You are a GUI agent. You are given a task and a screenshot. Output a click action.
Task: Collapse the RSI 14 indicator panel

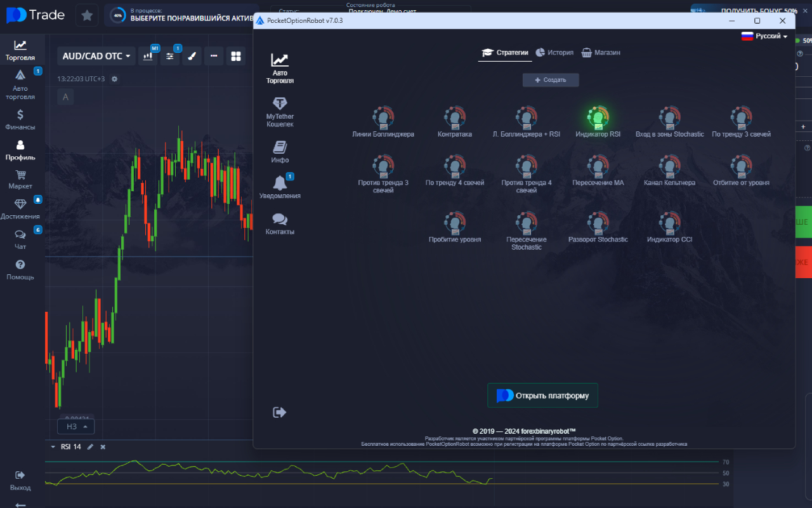pyautogui.click(x=53, y=446)
